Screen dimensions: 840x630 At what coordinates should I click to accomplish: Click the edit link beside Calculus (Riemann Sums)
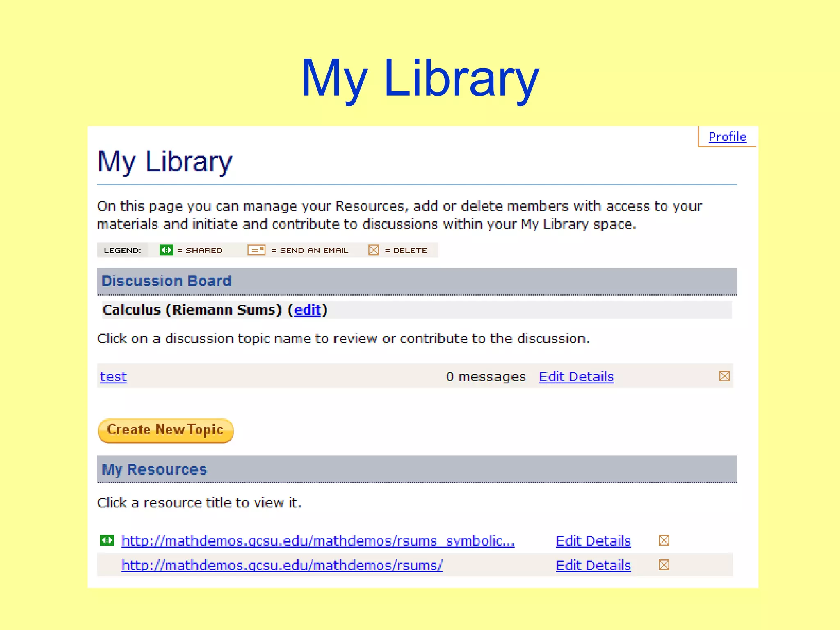(308, 310)
